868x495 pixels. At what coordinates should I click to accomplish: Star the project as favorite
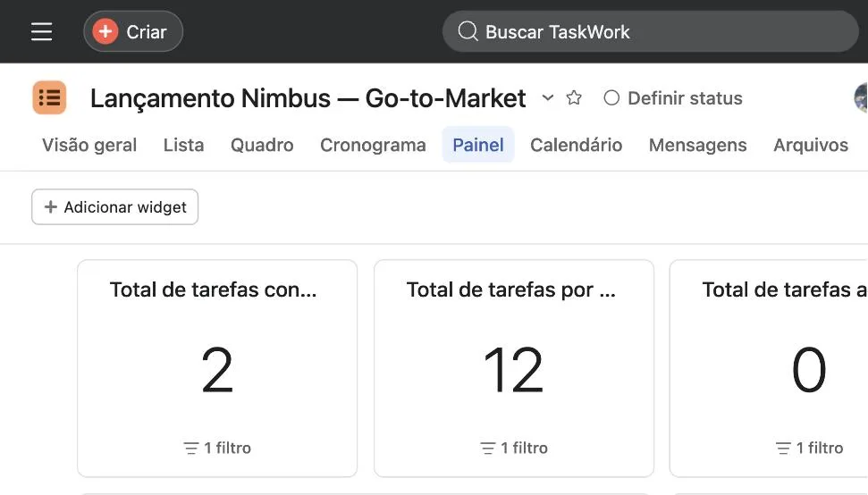click(x=574, y=98)
